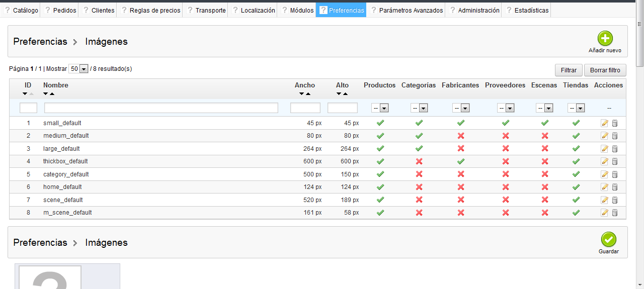Viewport: 644px width, 289px height.
Task: Click the category_default name cell
Action: 66,174
